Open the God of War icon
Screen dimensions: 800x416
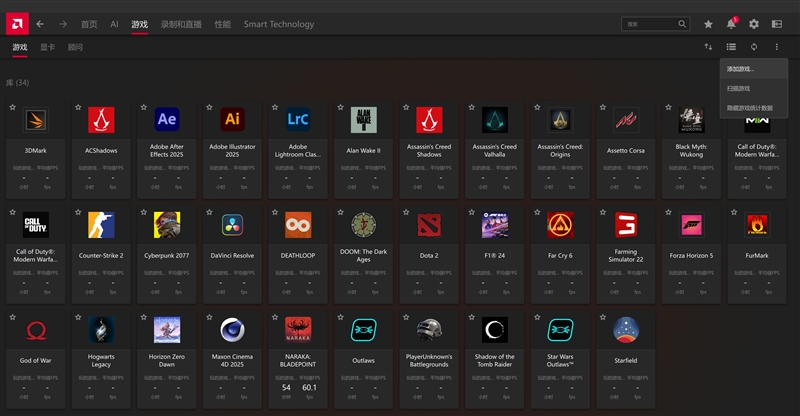coord(36,330)
